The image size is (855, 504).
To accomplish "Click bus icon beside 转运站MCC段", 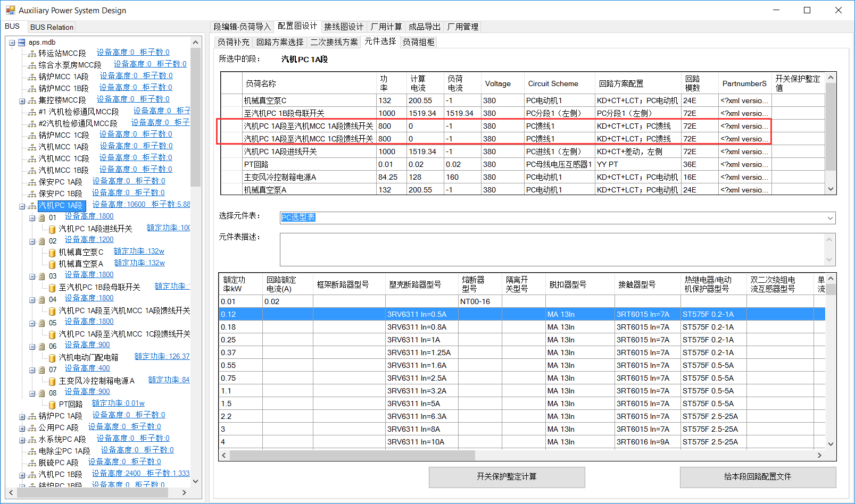I will point(32,54).
